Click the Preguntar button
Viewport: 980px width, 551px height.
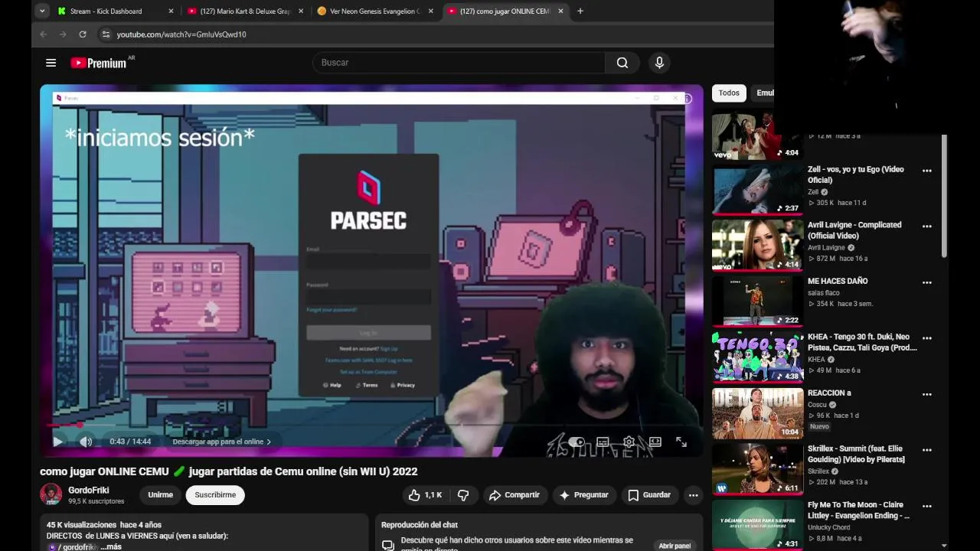pos(584,495)
